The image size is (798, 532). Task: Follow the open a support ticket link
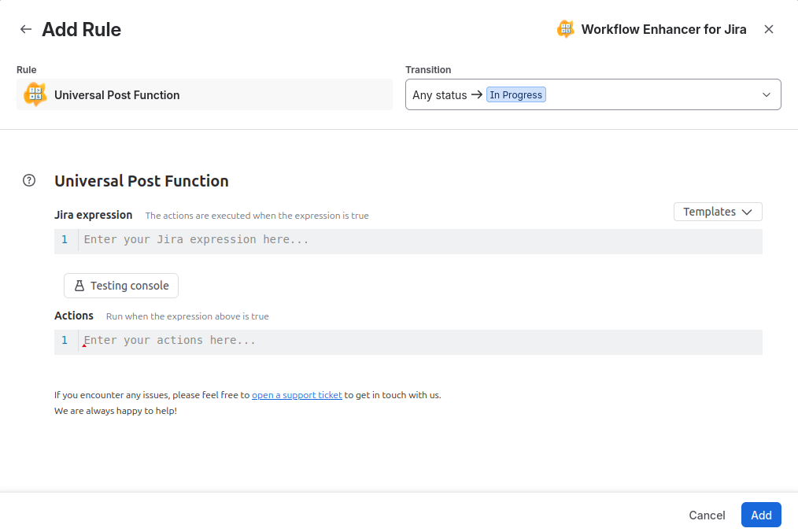297,395
